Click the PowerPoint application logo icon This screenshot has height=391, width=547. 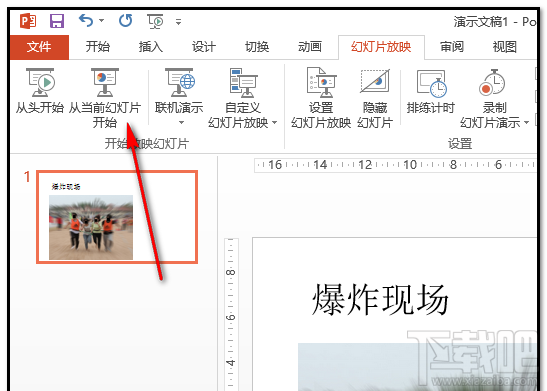(28, 21)
